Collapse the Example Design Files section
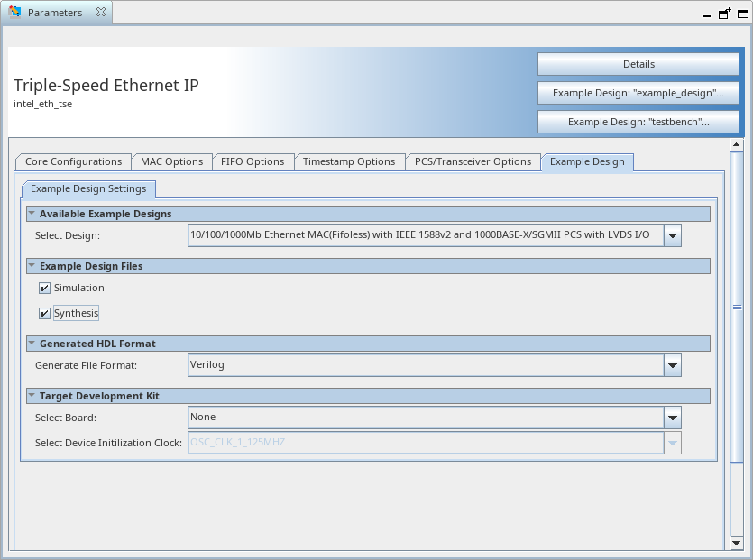 (x=32, y=266)
